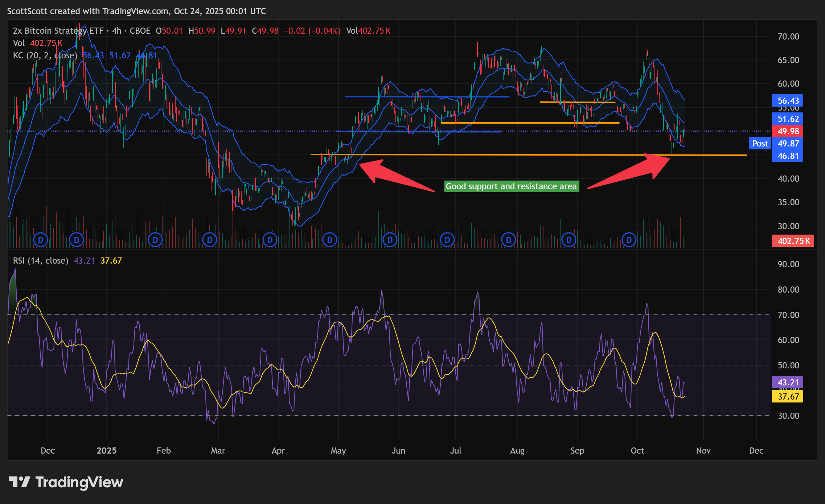Click the red 402.75K volume label on axis
The image size is (825, 504).
pyautogui.click(x=793, y=241)
